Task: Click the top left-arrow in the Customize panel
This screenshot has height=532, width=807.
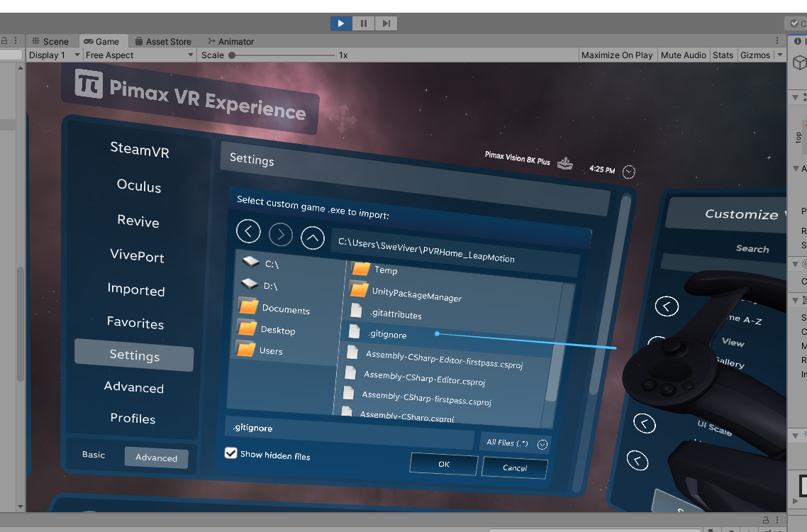Action: pos(667,306)
